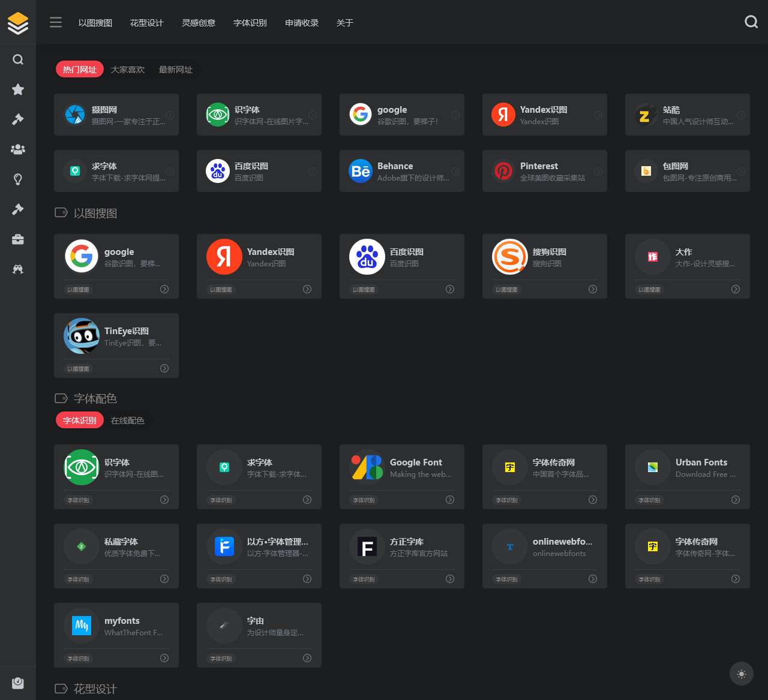Viewport: 768px width, 700px height.
Task: Click the users group sidebar icon
Action: [x=18, y=149]
